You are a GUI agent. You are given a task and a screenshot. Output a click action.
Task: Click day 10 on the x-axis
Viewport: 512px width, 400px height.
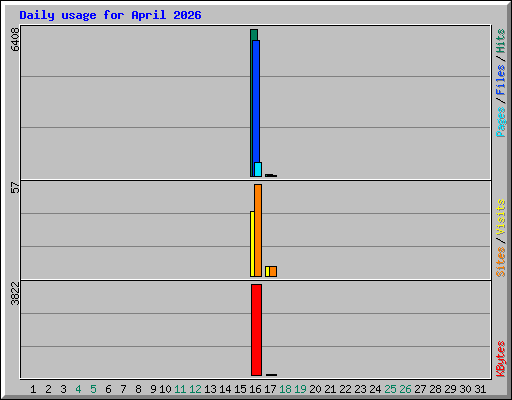(x=165, y=389)
